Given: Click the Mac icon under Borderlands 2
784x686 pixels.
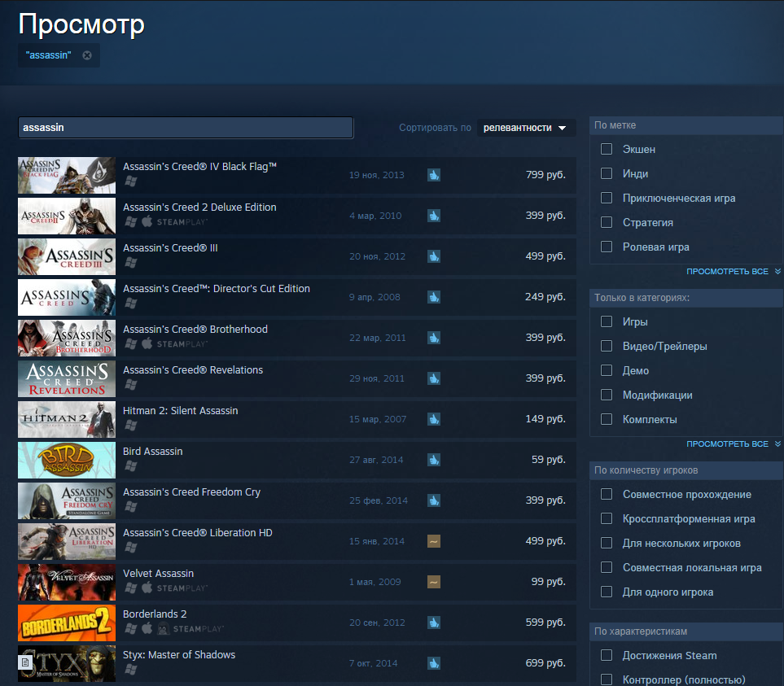Looking at the screenshot, I should pos(147,628).
